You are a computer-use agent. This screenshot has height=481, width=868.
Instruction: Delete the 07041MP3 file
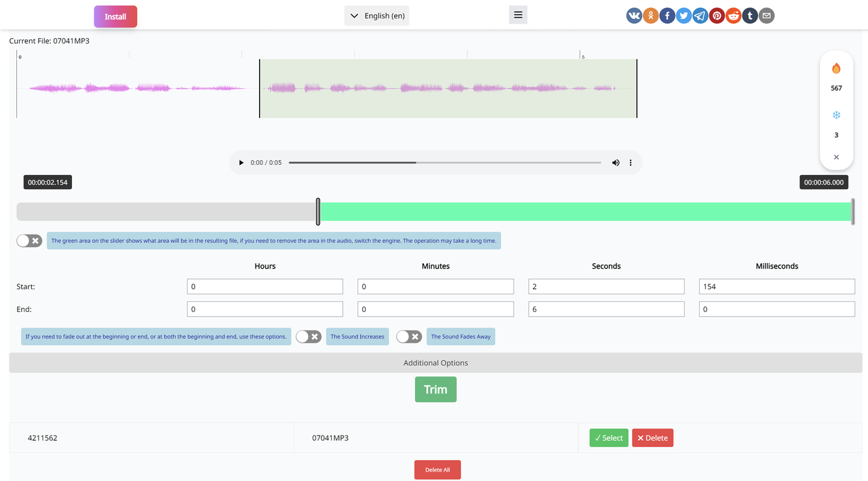[652, 438]
